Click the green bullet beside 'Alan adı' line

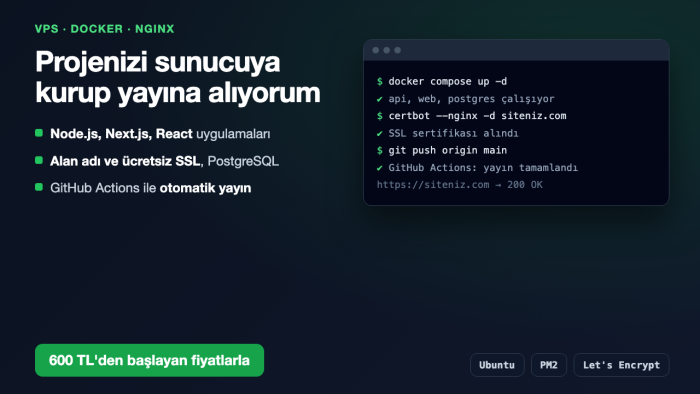tap(39, 160)
